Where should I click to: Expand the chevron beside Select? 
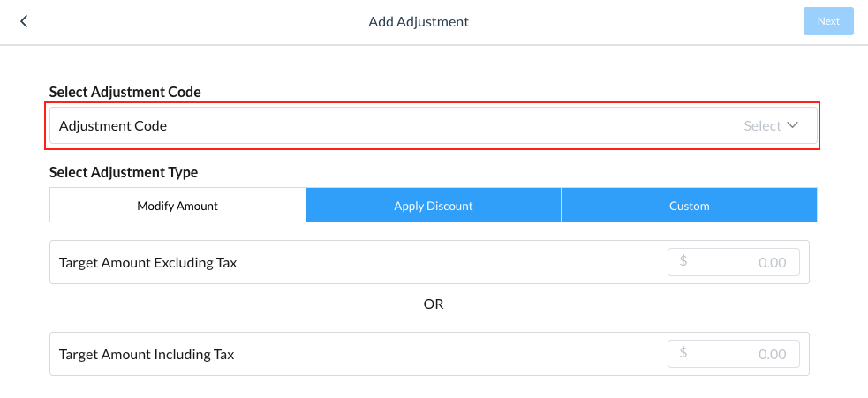pos(792,125)
